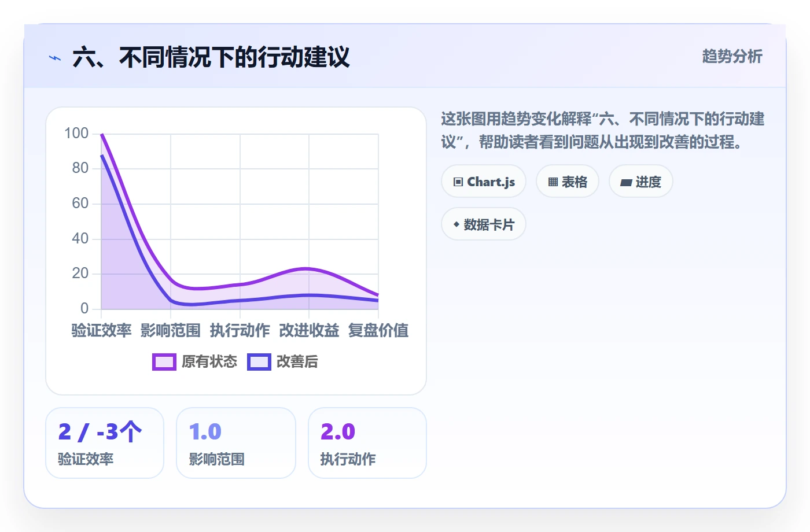810x532 pixels.
Task: Click the y-axis value 40
Action: point(80,238)
